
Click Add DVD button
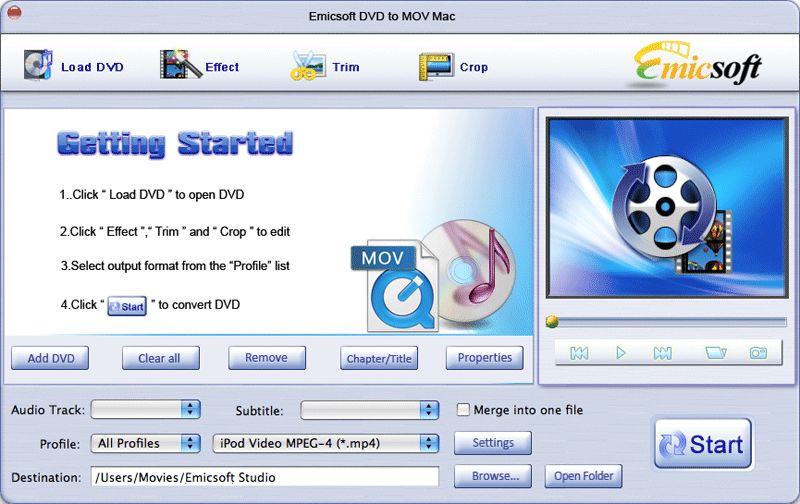[x=50, y=358]
